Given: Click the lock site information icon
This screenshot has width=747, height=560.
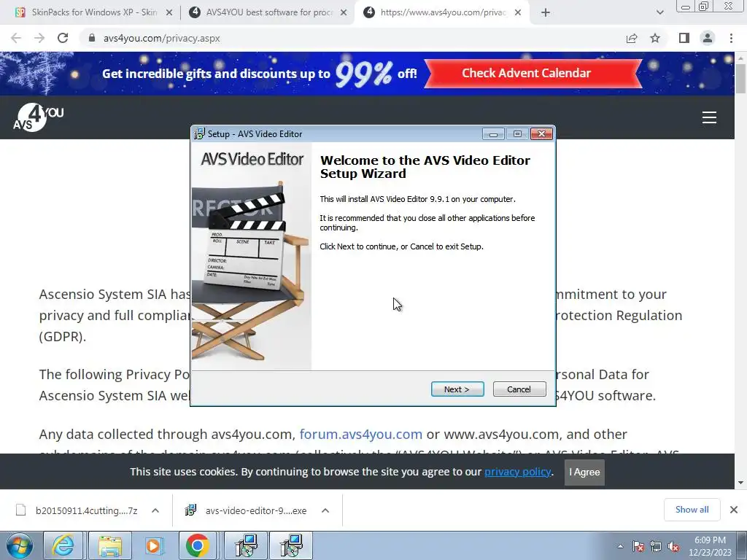Looking at the screenshot, I should pyautogui.click(x=92, y=38).
